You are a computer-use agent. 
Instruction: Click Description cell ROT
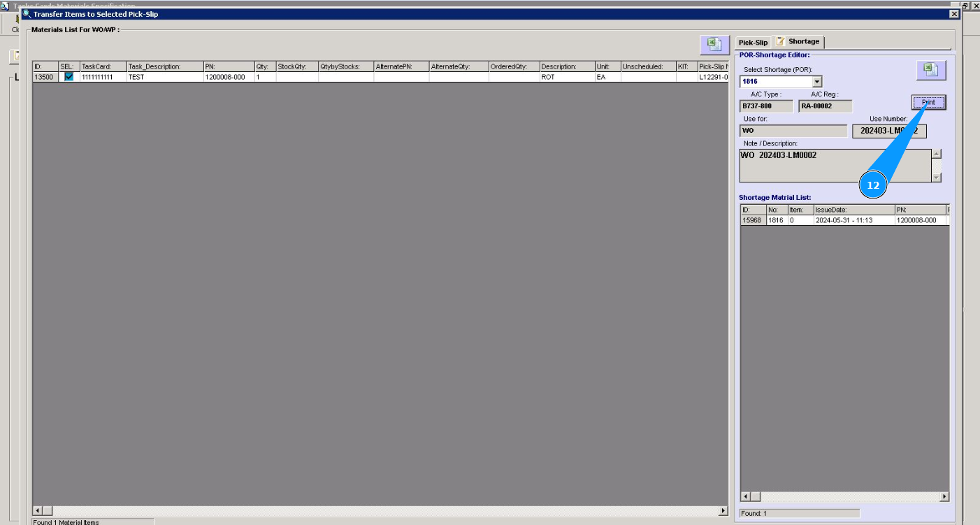point(567,77)
